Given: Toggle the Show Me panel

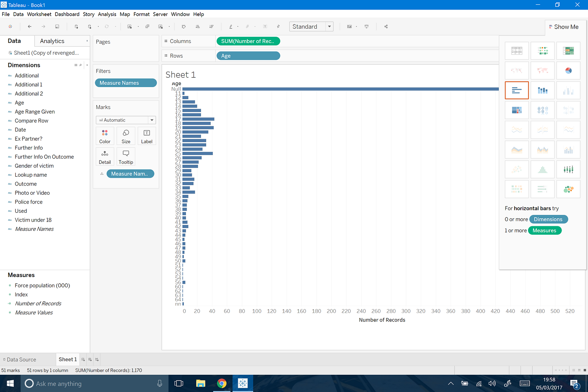Looking at the screenshot, I should (x=564, y=27).
